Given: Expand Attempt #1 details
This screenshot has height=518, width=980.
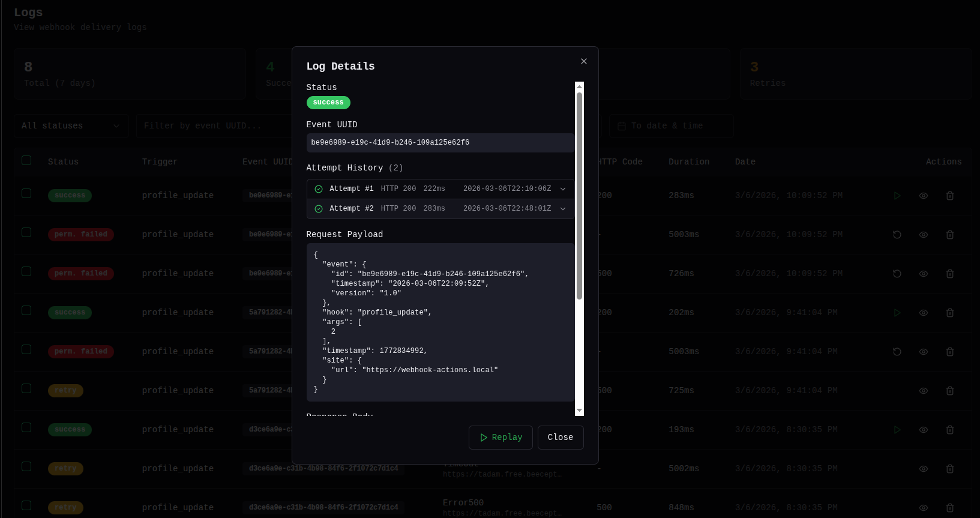Looking at the screenshot, I should point(562,189).
